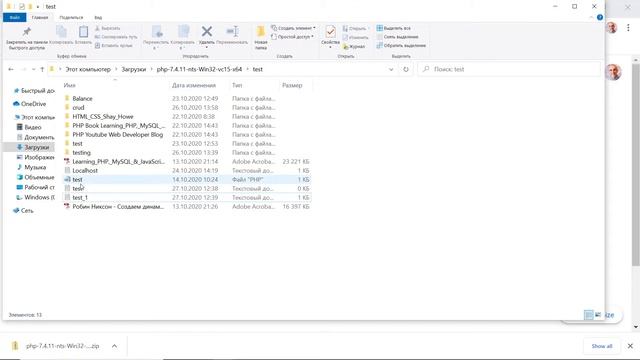The image size is (640, 360).
Task: Click Edit (Изменить) in the ribbon
Action: click(355, 38)
